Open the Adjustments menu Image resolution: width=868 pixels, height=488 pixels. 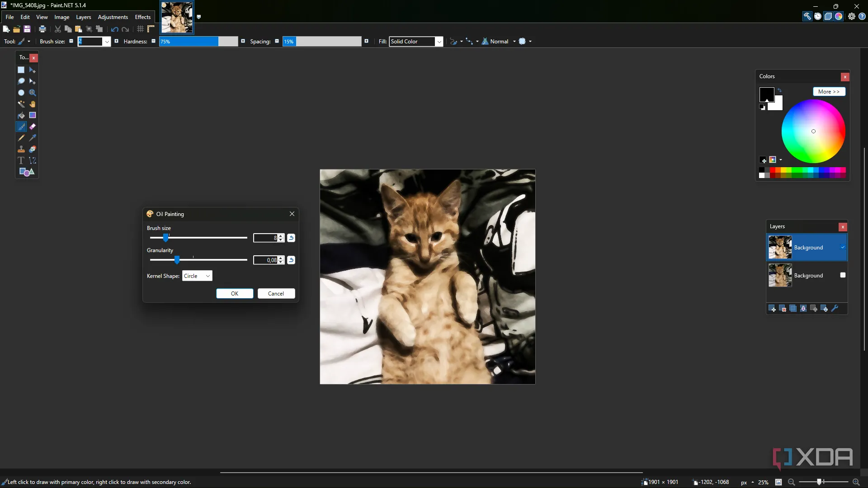(113, 17)
